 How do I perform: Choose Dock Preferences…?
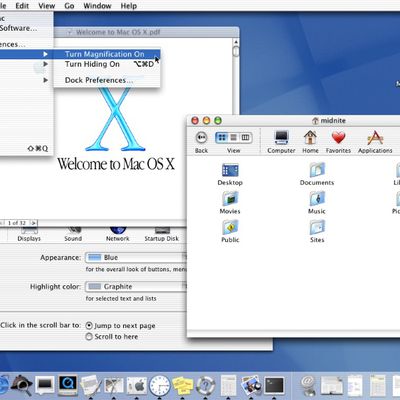coord(107,80)
